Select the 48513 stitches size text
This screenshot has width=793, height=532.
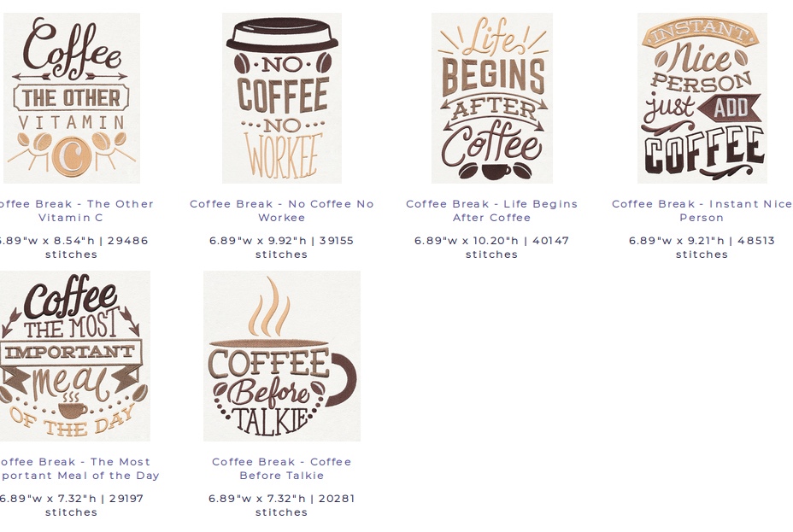point(702,248)
